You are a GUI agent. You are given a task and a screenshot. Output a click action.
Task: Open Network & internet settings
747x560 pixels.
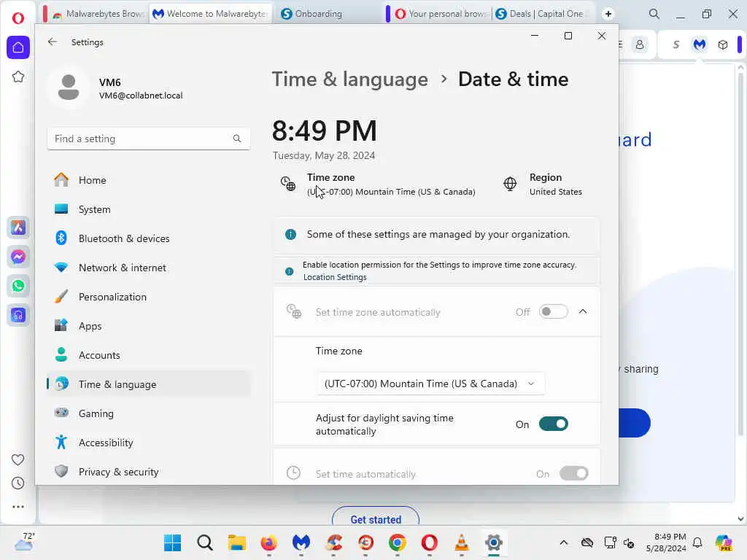(149, 268)
